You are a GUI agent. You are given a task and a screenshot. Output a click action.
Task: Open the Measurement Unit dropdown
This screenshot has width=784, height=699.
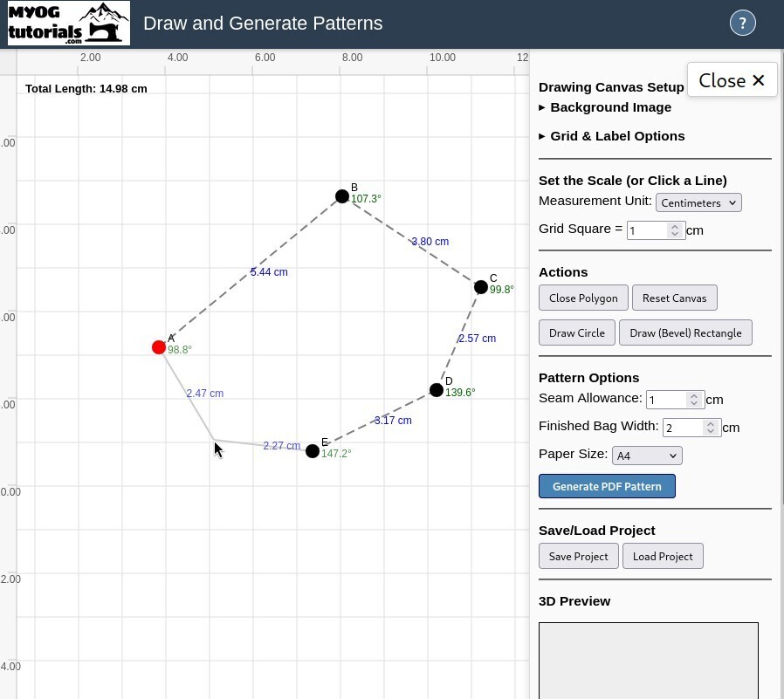pos(698,202)
